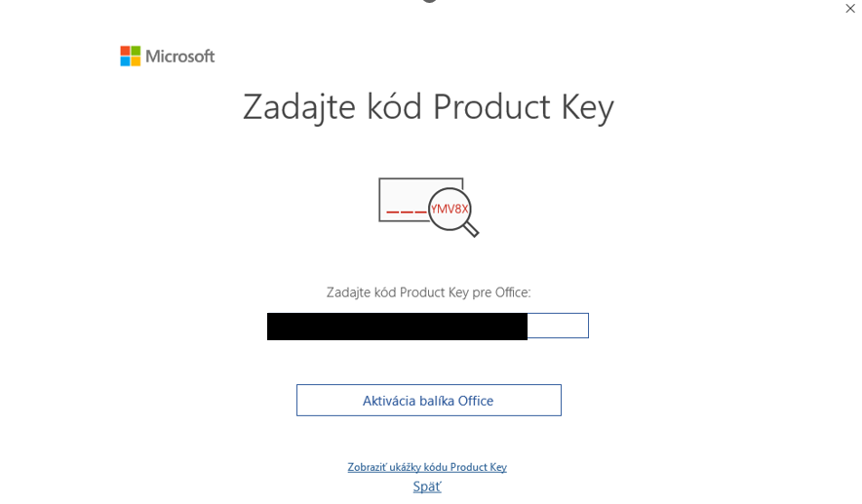Click the heading Zadajte kód Product Key
The image size is (862, 504).
point(428,107)
